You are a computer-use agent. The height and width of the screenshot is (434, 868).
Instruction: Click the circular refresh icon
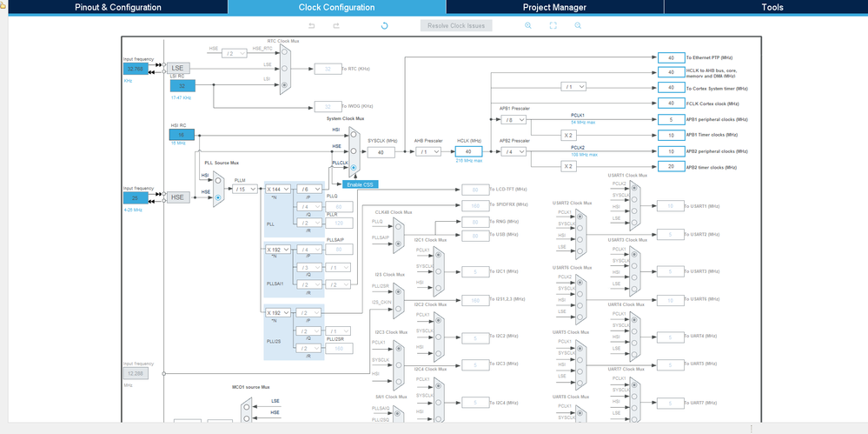coord(384,25)
